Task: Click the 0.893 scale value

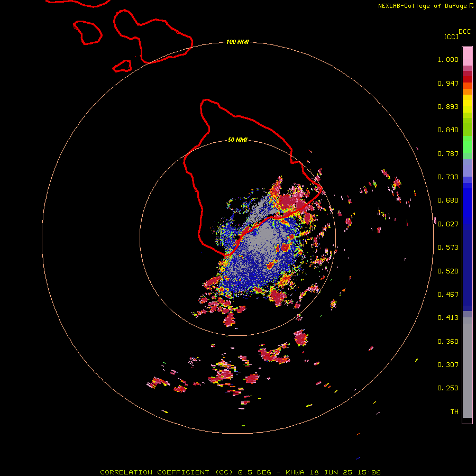Action: 448,106
